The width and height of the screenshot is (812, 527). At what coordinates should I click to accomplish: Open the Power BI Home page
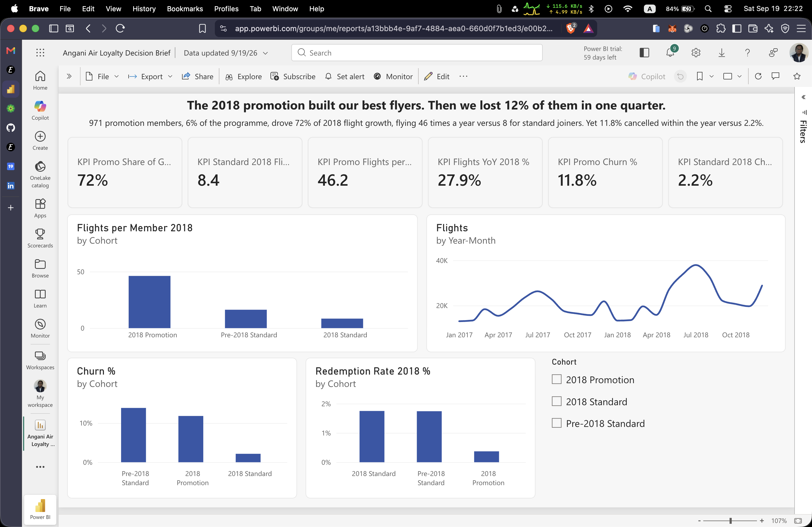(40, 80)
